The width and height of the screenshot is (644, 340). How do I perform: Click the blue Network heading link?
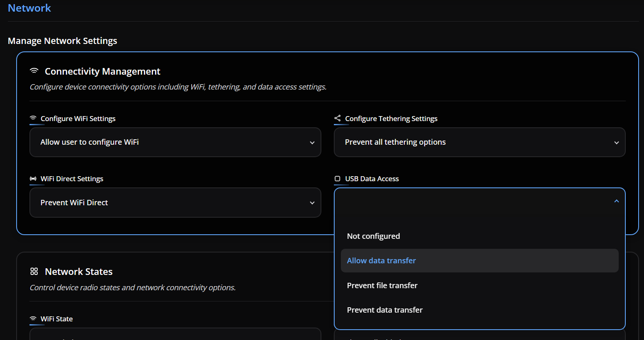point(29,8)
